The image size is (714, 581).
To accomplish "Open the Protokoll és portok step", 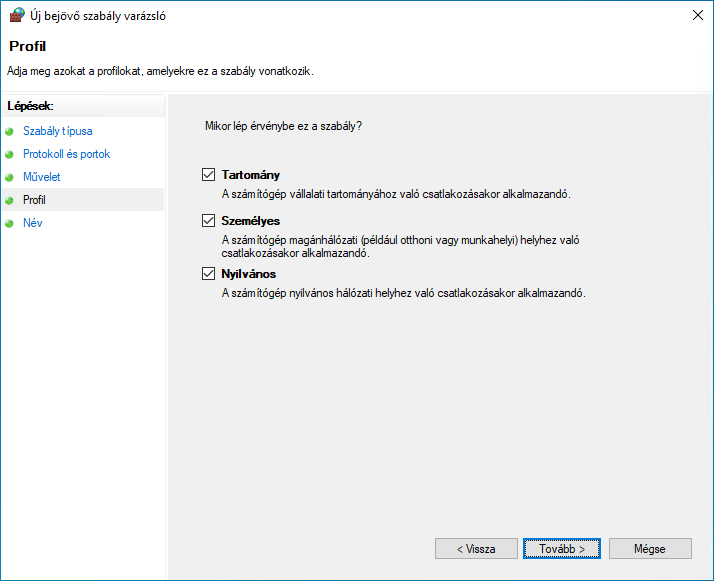I will tap(66, 154).
